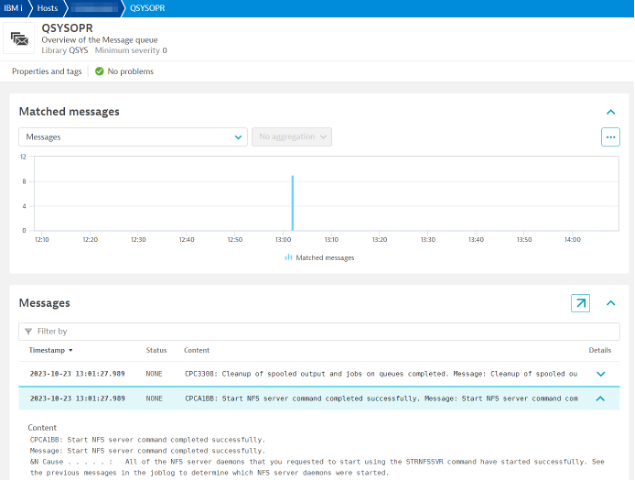
Task: Click the timestamp of the CPC3308 row
Action: click(x=77, y=374)
